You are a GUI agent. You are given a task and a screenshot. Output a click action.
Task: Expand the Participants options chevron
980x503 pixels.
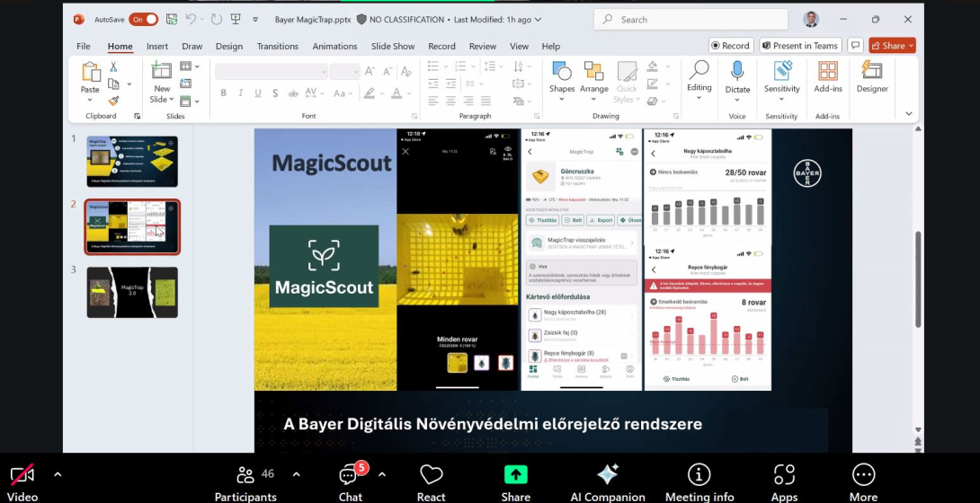click(296, 474)
